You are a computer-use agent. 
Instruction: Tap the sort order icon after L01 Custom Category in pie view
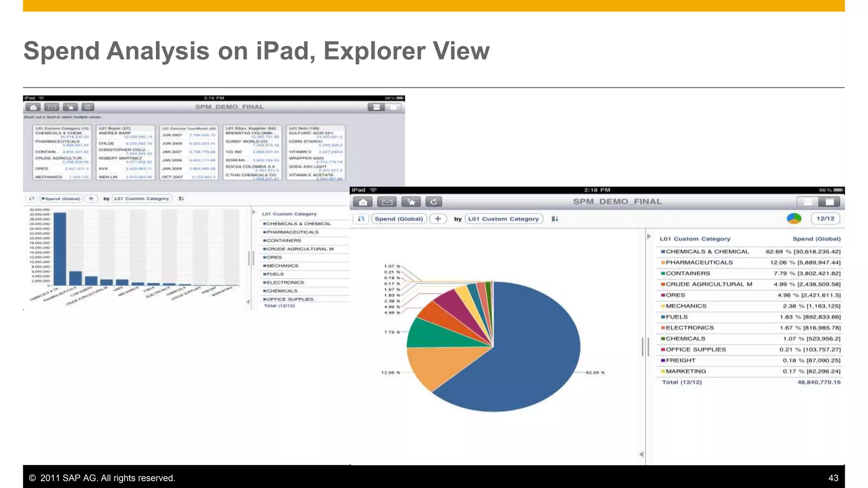point(555,219)
